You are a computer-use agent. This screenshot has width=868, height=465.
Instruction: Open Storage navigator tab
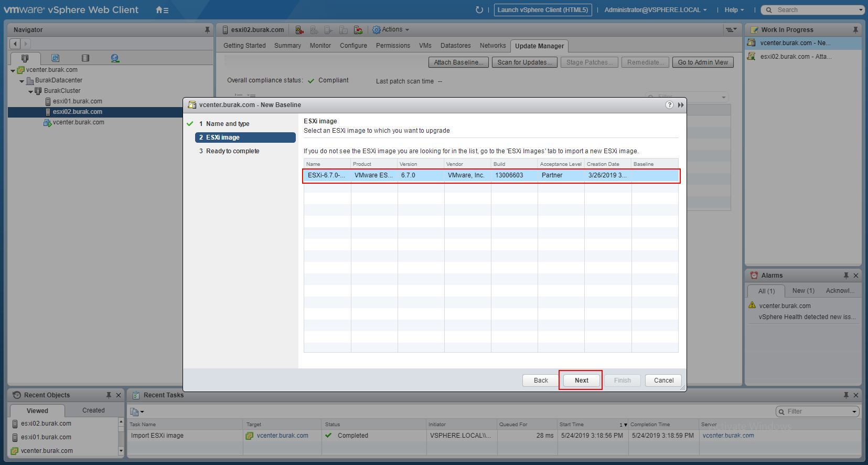(85, 58)
